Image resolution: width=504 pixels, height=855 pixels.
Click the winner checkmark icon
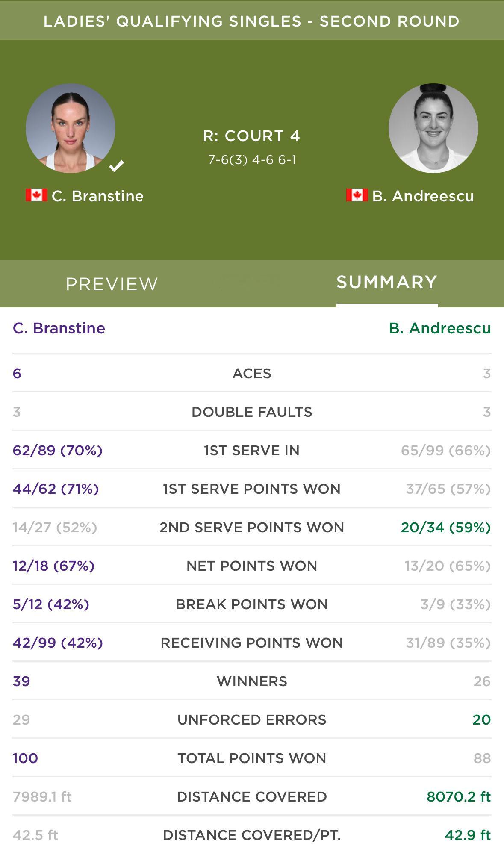[116, 165]
